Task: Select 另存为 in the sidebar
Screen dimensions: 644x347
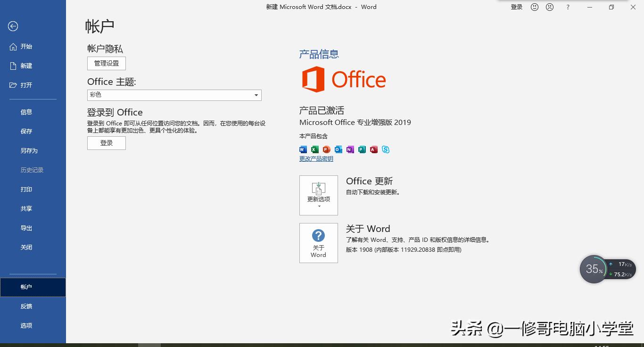Action: tap(33, 151)
